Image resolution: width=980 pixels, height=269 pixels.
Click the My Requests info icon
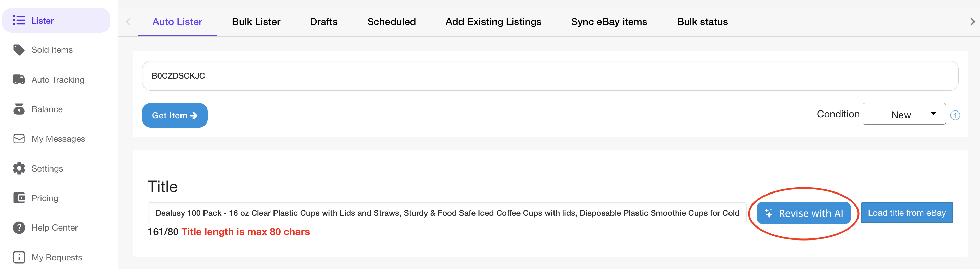coord(19,257)
